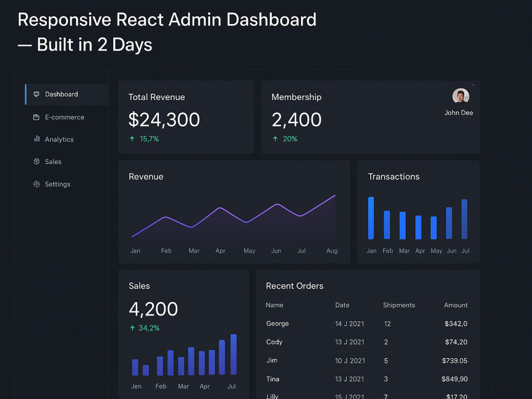
Task: Expand the user menu chevron above avatar
Action: [x=473, y=85]
